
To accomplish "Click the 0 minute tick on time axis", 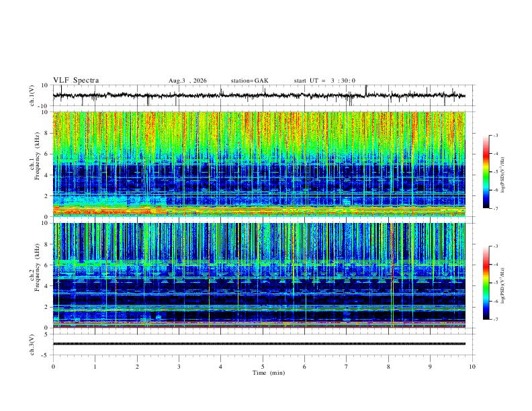I will [53, 367].
